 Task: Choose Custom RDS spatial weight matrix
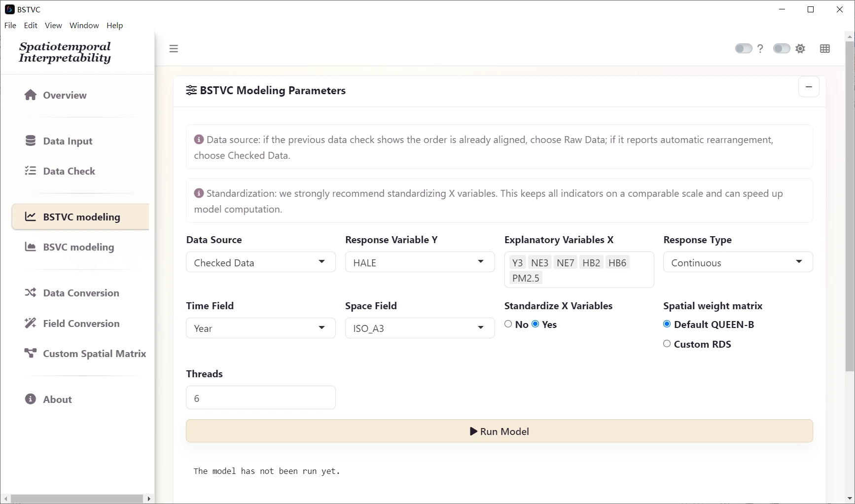667,344
